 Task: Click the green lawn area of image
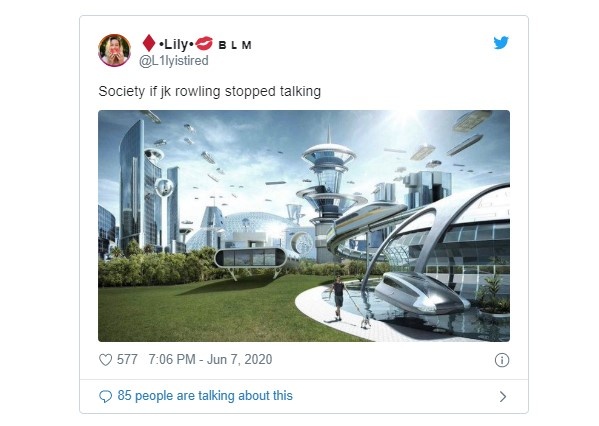(214, 309)
